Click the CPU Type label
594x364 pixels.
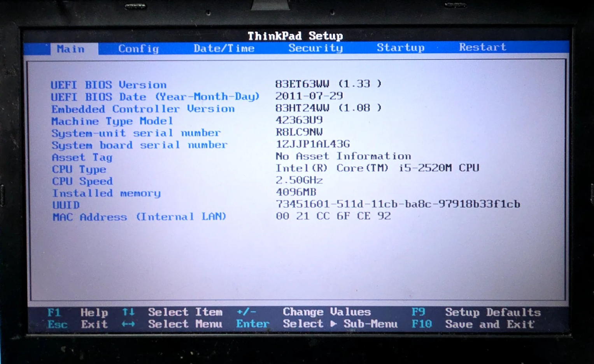(79, 169)
